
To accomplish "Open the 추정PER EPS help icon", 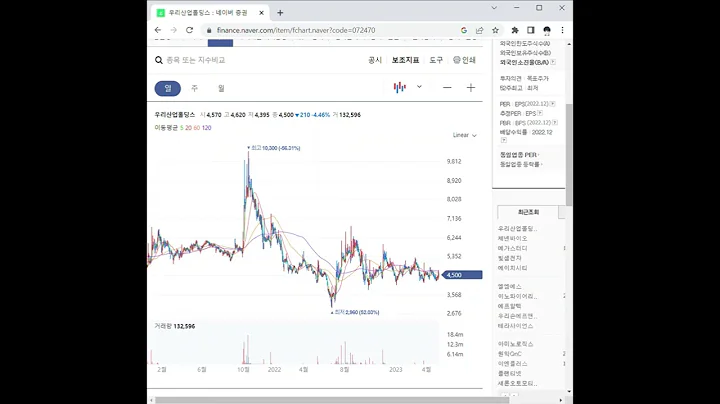I will pyautogui.click(x=540, y=113).
